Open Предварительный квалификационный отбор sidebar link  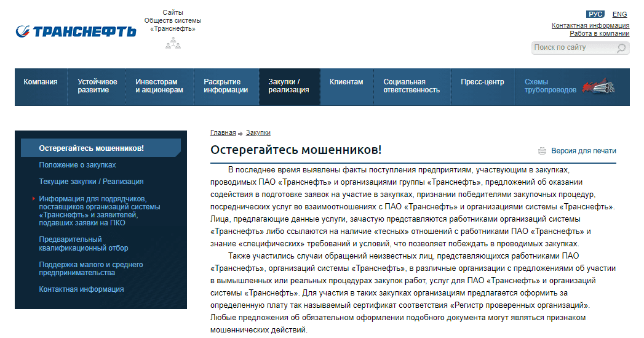pyautogui.click(x=84, y=244)
